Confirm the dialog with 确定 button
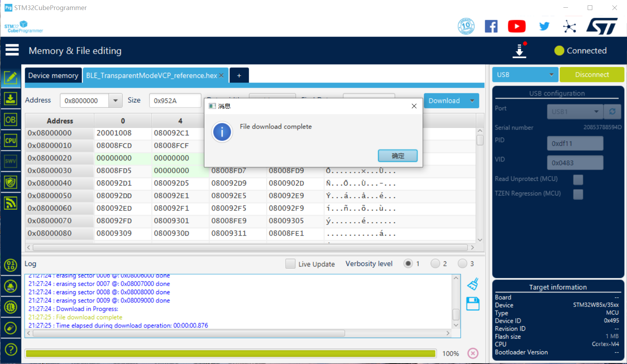 coord(398,156)
